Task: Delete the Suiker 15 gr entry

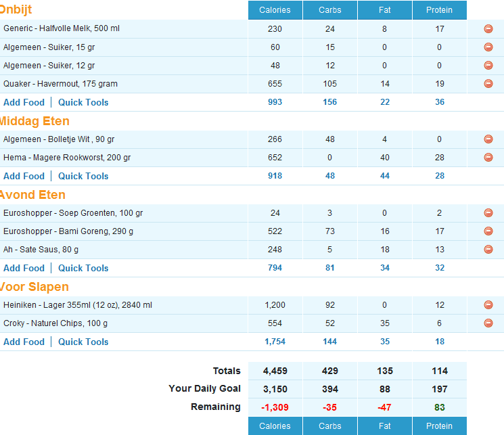Action: pyautogui.click(x=488, y=47)
